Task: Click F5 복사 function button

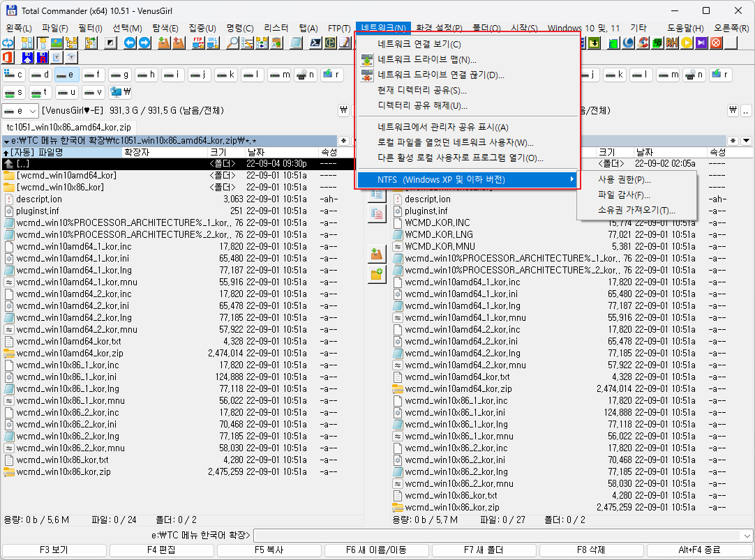Action: pos(269,550)
